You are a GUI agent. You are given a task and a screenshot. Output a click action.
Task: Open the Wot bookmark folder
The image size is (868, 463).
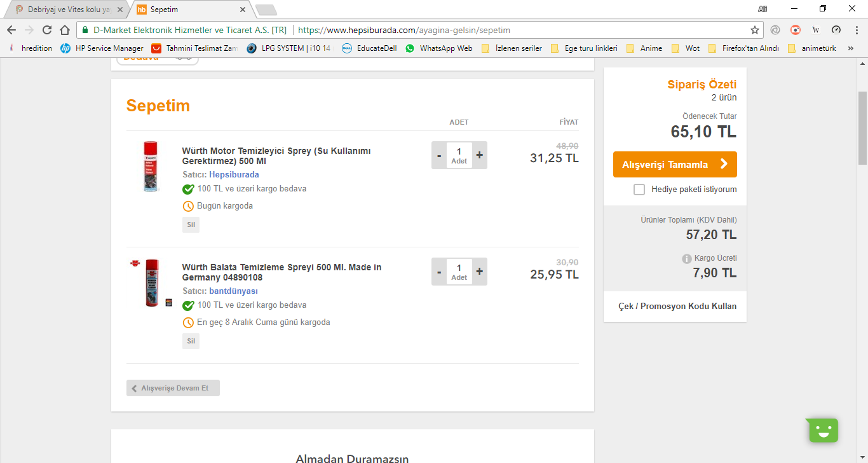(x=685, y=48)
